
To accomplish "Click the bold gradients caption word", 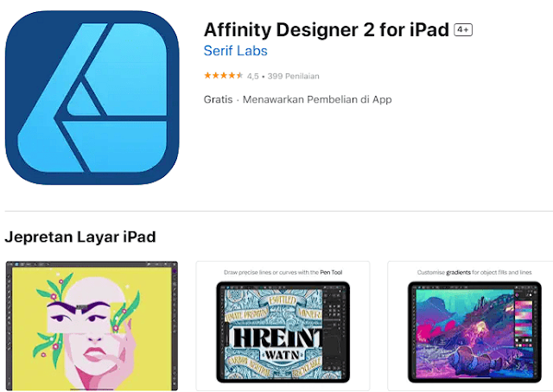I will coord(459,273).
